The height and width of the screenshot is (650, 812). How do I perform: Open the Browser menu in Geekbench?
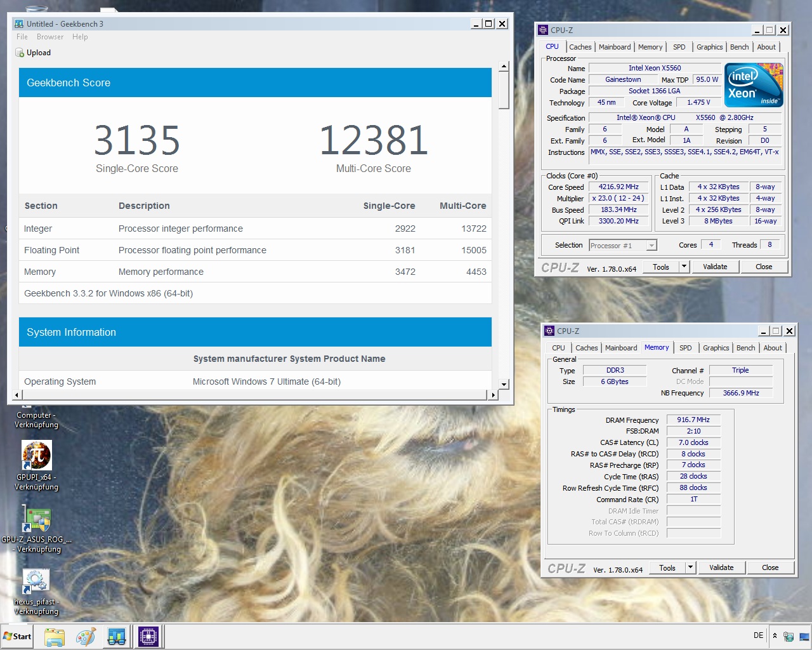[50, 37]
